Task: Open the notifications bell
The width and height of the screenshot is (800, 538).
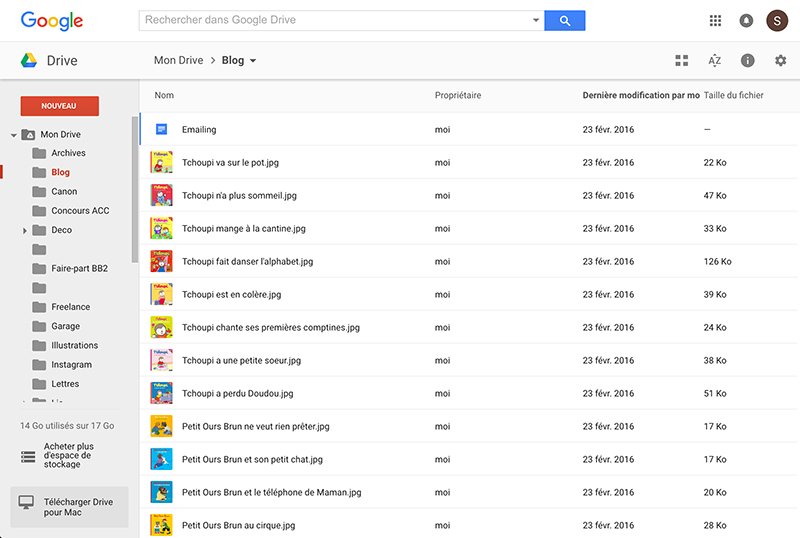Action: 746,20
